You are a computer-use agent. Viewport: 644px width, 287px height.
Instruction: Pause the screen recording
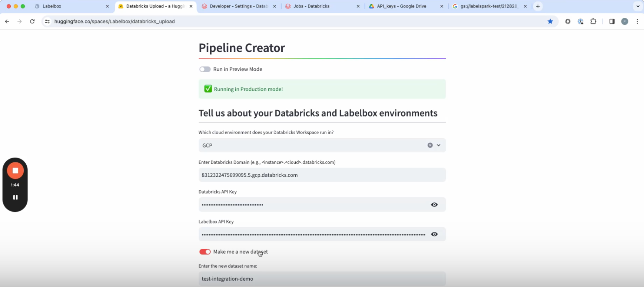click(x=15, y=197)
